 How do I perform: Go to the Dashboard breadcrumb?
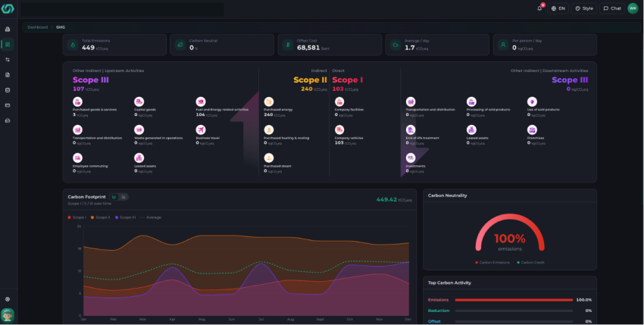coord(38,27)
